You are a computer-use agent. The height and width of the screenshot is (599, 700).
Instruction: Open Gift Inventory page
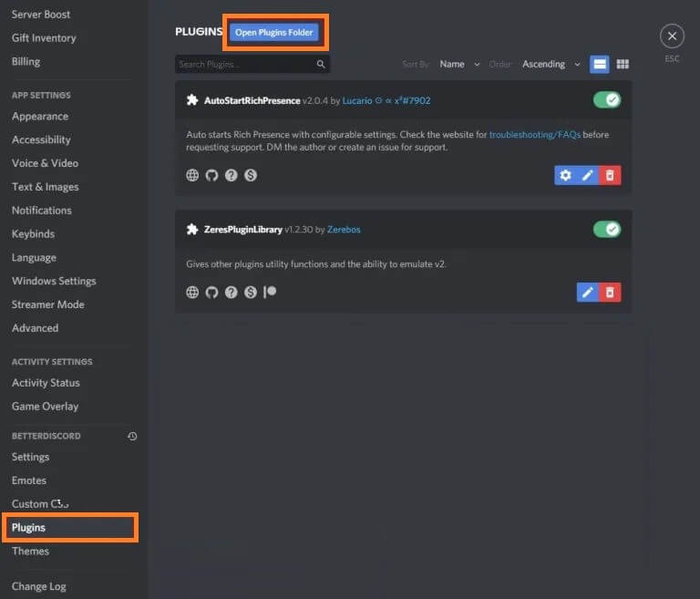click(x=44, y=38)
